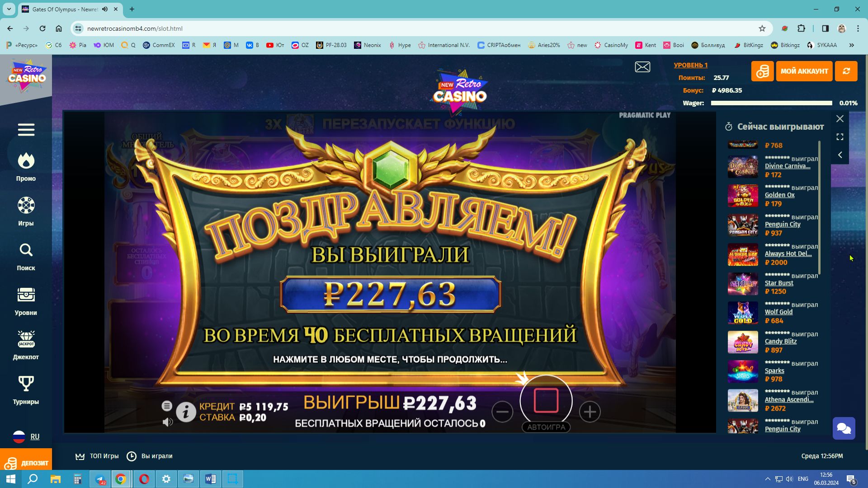Open the CommEX bookmark
868x488 pixels.
pyautogui.click(x=159, y=45)
